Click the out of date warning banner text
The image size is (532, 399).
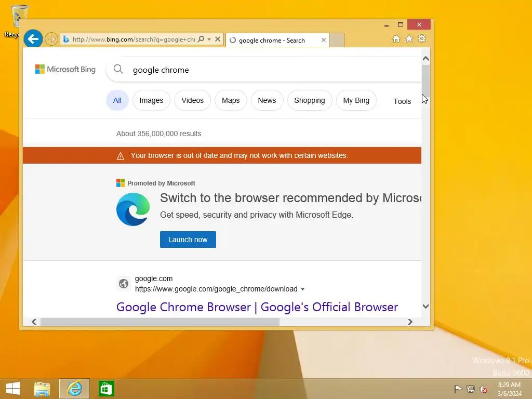[240, 155]
